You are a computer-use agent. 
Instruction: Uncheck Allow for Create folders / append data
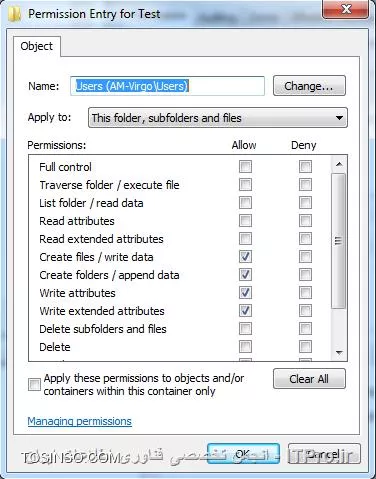[x=245, y=275]
